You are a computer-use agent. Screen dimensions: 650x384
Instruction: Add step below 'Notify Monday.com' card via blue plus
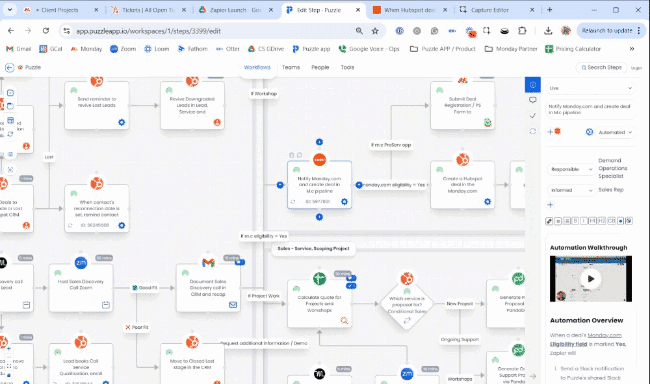[x=319, y=217]
